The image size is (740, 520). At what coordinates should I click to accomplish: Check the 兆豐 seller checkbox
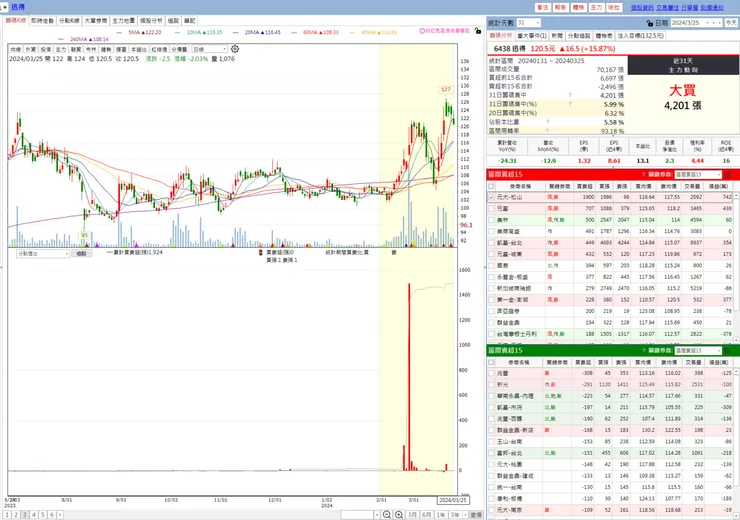pyautogui.click(x=491, y=373)
